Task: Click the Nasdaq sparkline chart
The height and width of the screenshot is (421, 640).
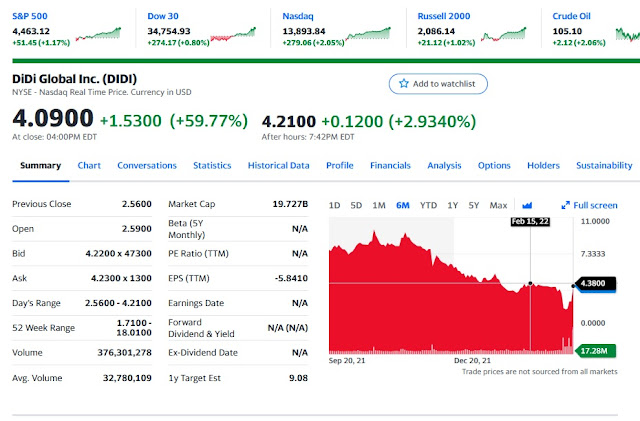Action: (x=368, y=33)
